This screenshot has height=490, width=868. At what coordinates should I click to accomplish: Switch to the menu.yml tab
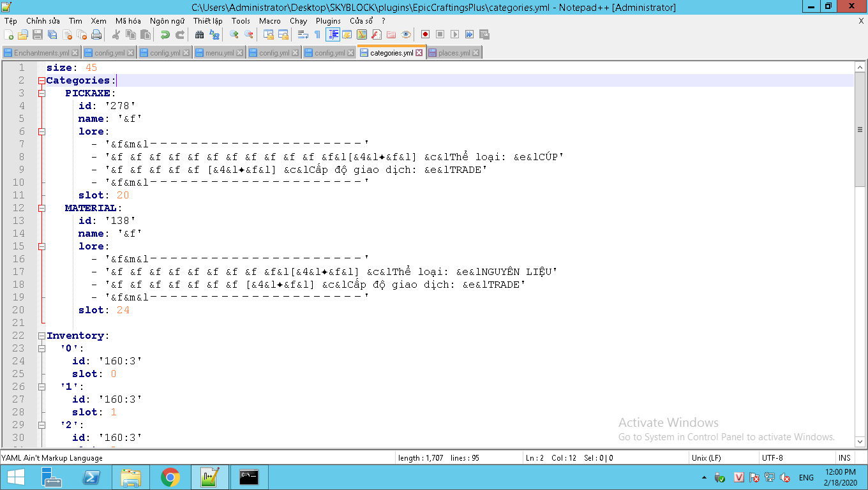[220, 53]
